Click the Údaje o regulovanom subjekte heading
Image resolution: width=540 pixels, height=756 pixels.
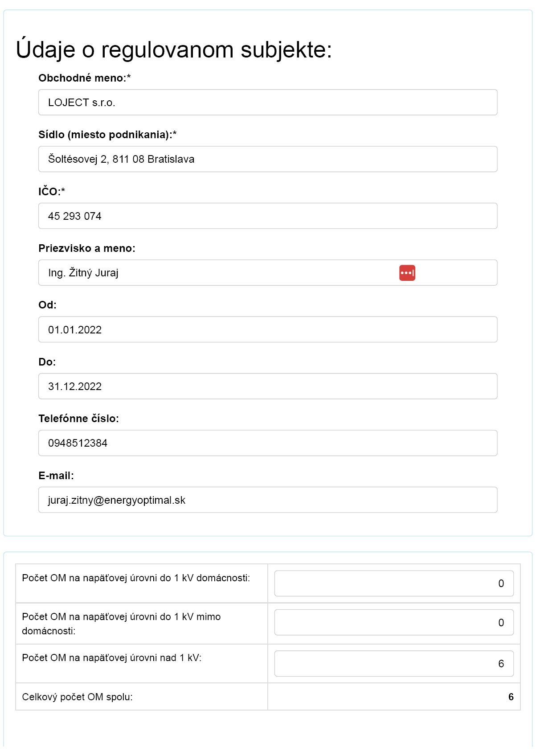[x=174, y=49]
